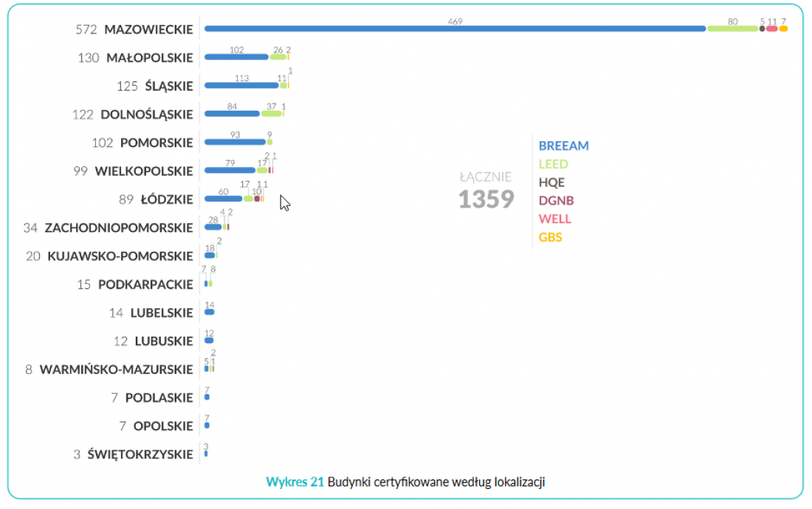Click the ŁĄCZNIE heading above the total
Image resolution: width=812 pixels, height=509 pixels.
pyautogui.click(x=486, y=177)
